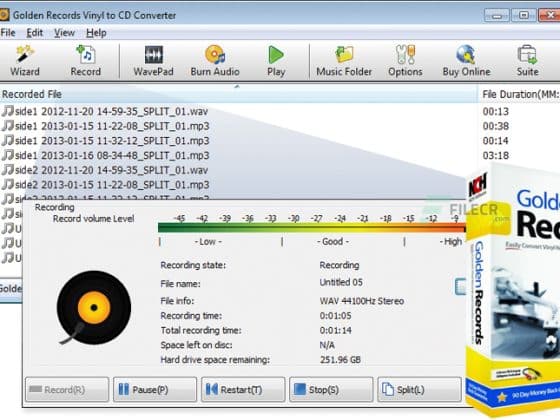Click the record volume level meter bar

tap(312, 228)
